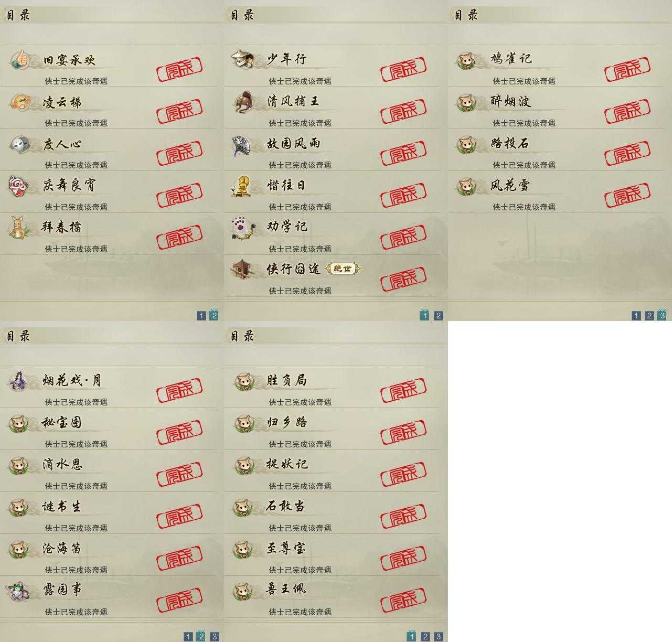Go to page 3 in the 鸿雀记 panel
This screenshot has height=642, width=672.
coord(662,315)
